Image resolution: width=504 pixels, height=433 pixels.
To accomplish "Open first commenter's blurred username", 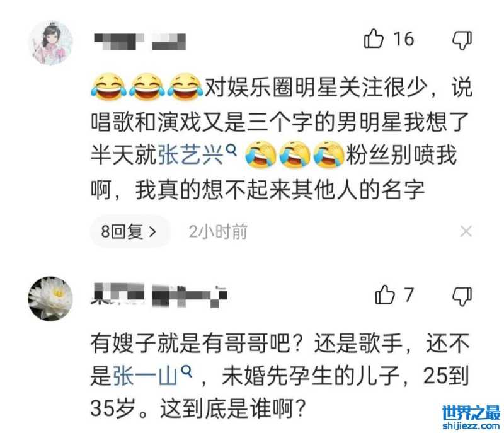I will pos(140,42).
